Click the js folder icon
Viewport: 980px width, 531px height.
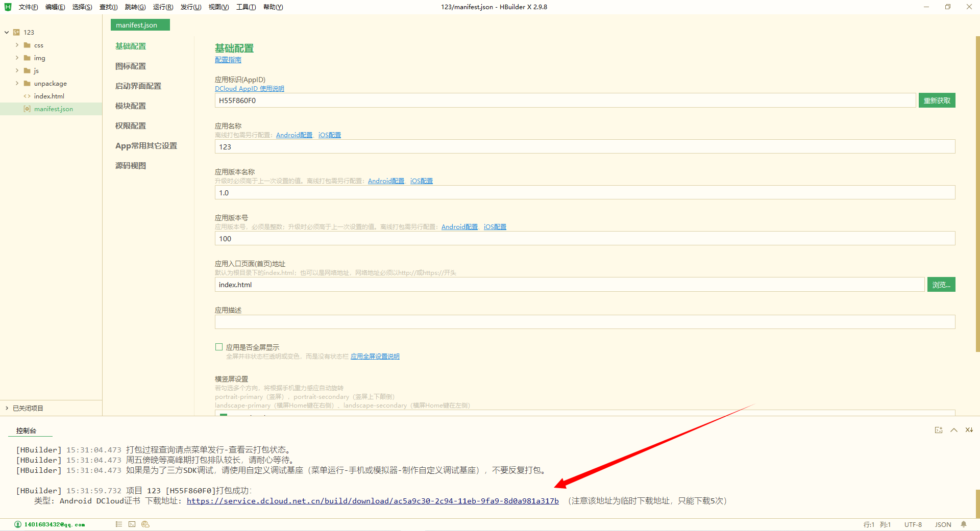tap(28, 70)
